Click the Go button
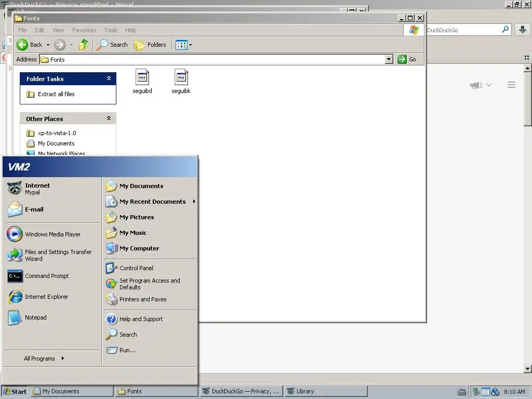The height and width of the screenshot is (399, 532). coord(407,59)
